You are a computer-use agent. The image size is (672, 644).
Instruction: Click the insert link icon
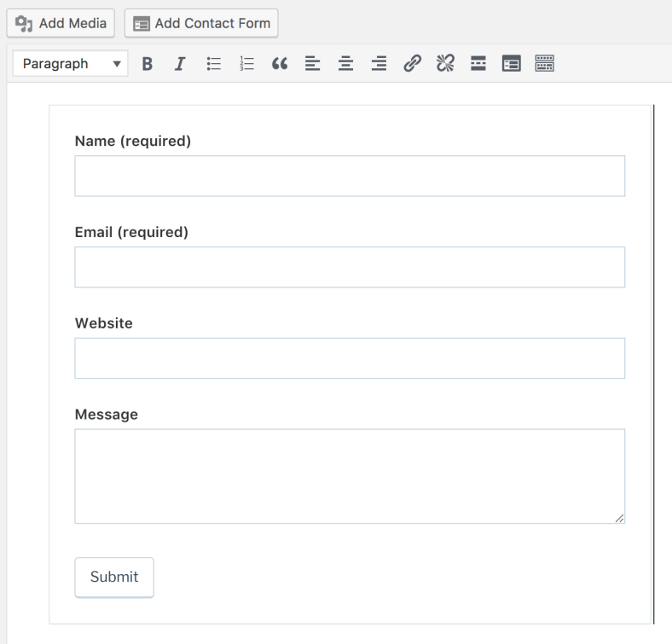coord(412,65)
